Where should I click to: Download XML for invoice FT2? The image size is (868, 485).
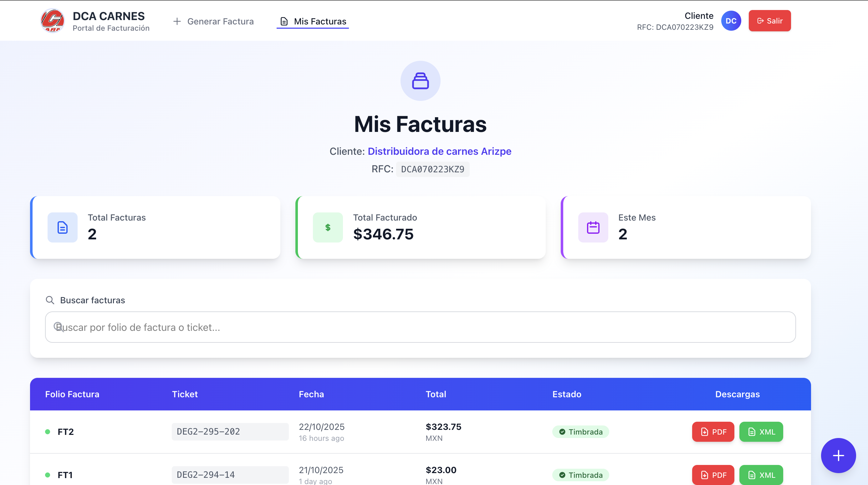[x=761, y=432]
